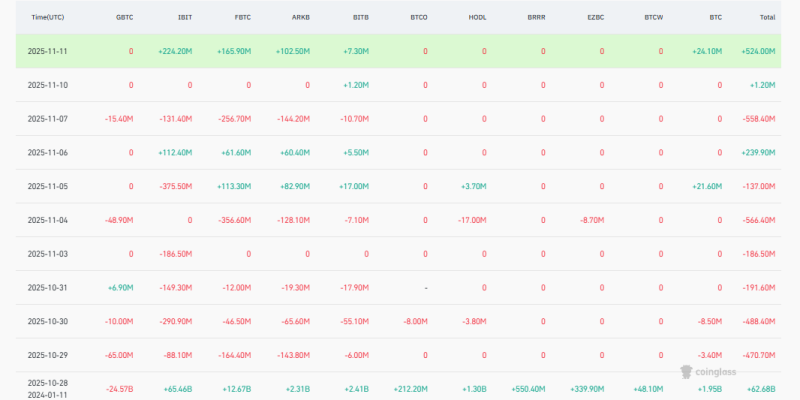Select the Total column header
800x400 pixels.
click(x=767, y=18)
